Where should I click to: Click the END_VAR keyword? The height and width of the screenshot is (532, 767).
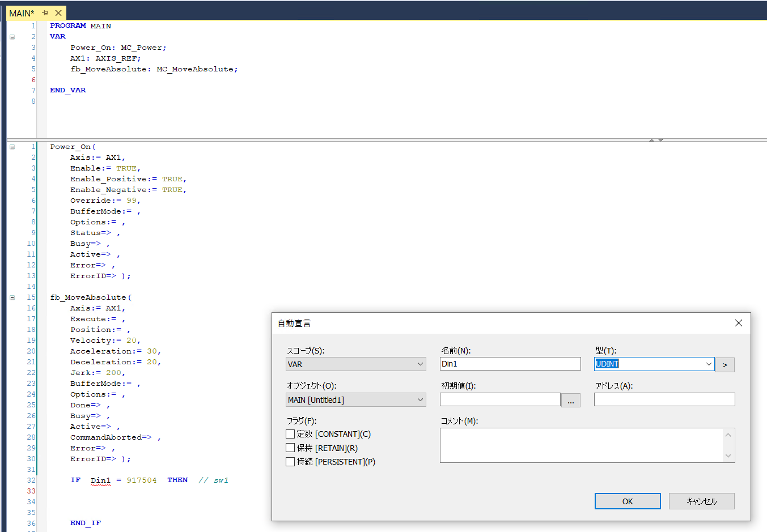[68, 91]
